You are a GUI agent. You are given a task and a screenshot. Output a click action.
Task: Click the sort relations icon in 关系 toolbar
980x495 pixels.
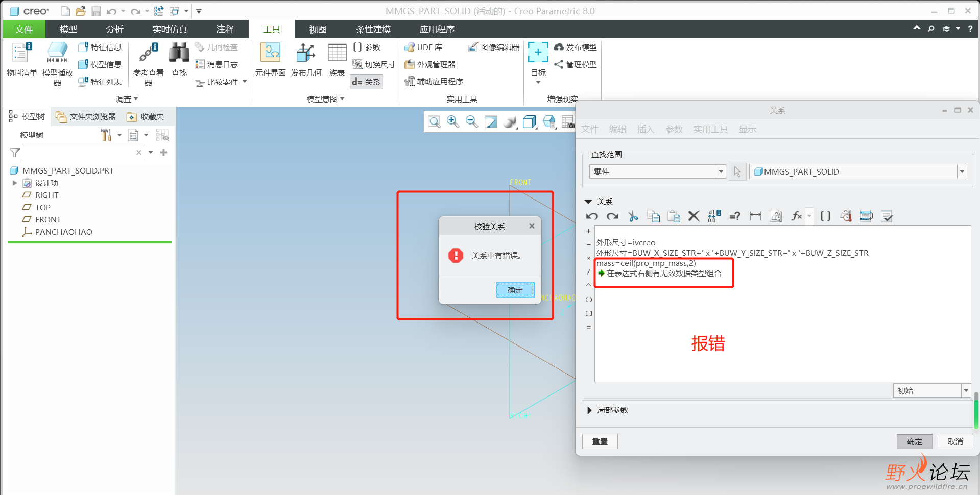(866, 216)
